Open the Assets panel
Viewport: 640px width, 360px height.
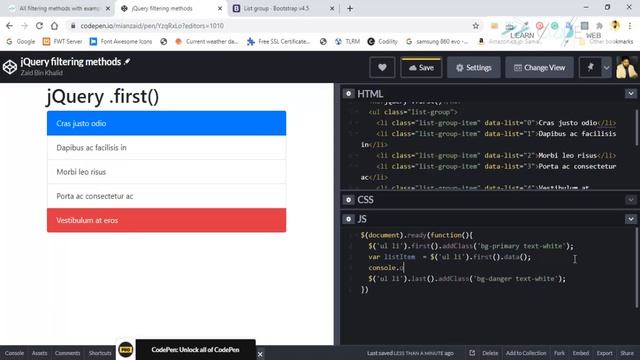[x=40, y=353]
